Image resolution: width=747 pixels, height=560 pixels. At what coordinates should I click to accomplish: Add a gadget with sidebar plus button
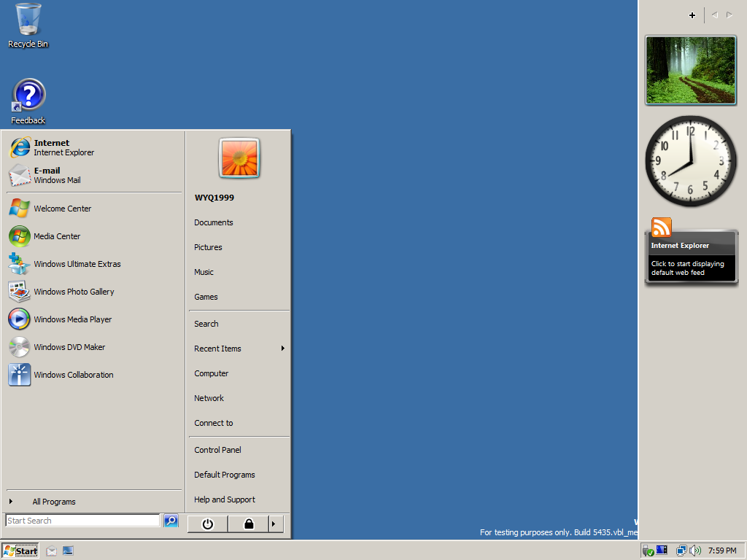point(692,15)
